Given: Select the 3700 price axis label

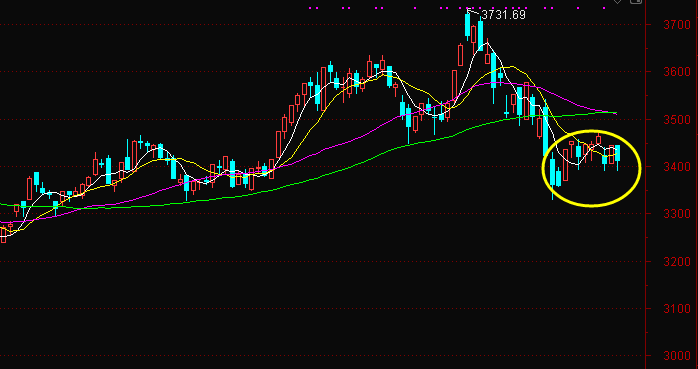Looking at the screenshot, I should (x=677, y=24).
